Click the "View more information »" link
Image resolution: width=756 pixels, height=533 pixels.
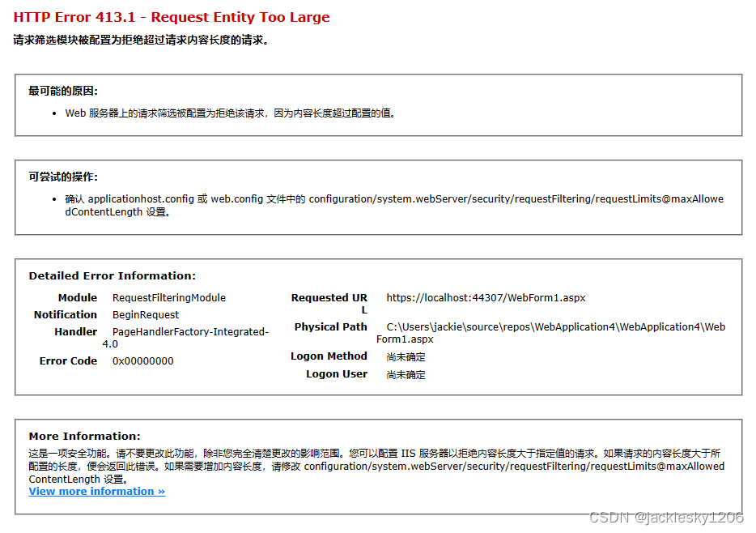(x=96, y=491)
